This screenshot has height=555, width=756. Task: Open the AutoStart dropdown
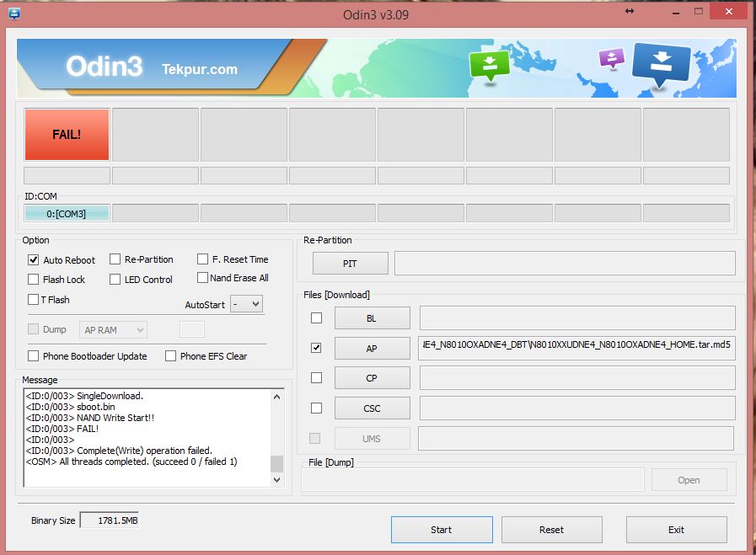[x=246, y=304]
